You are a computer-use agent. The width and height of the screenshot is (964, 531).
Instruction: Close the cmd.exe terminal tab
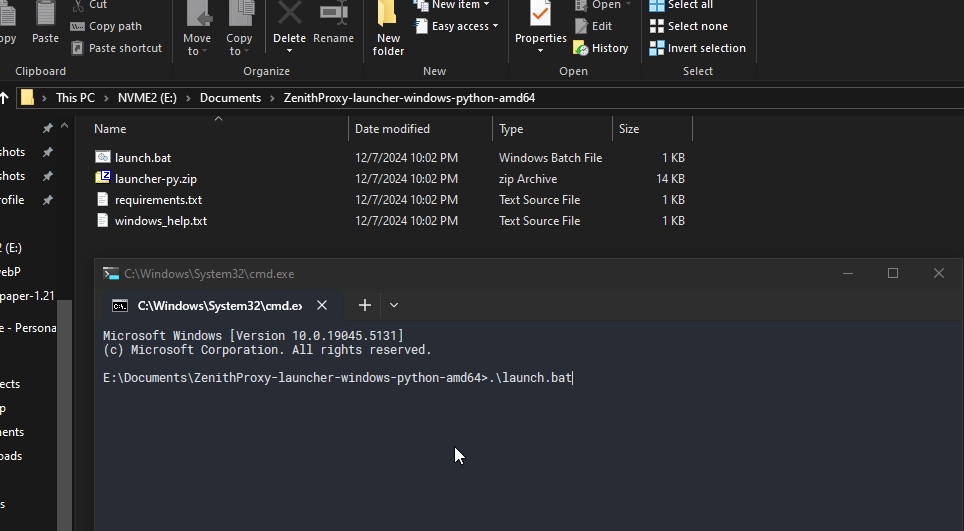pyautogui.click(x=322, y=305)
